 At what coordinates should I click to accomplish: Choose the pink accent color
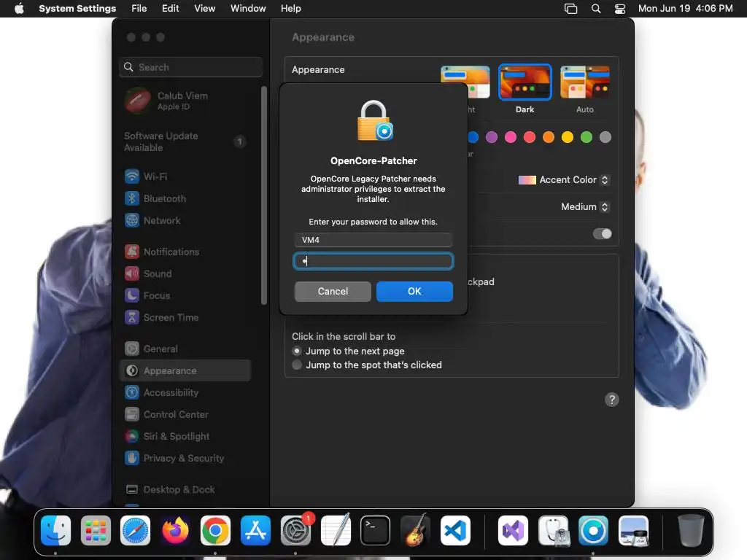pyautogui.click(x=511, y=137)
